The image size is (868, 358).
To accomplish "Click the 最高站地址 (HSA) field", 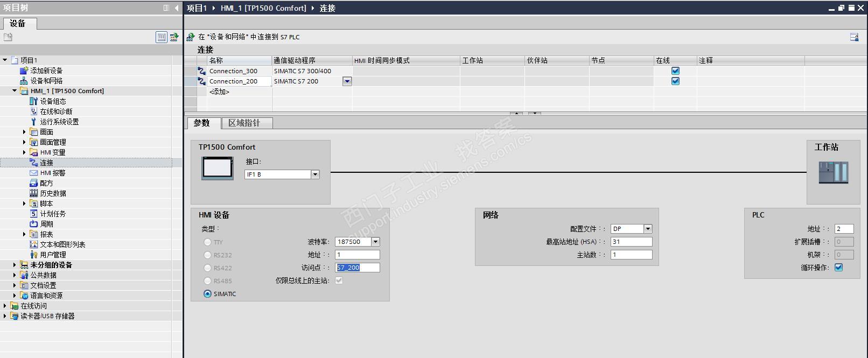I will (x=631, y=242).
